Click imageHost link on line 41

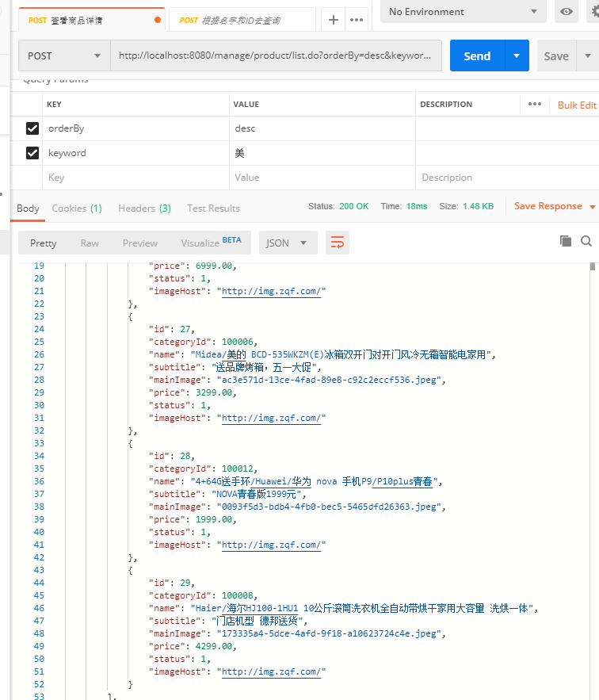(x=272, y=545)
